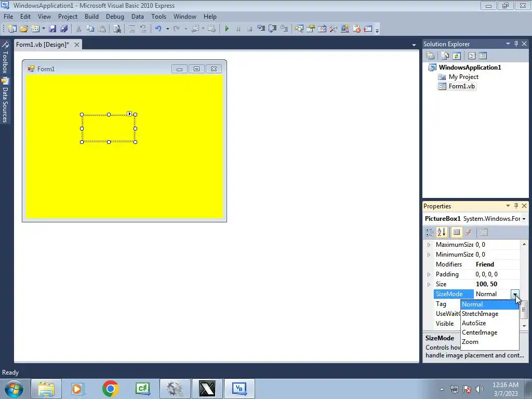Open the SizeMode dropdown arrow
This screenshot has height=399, width=532.
click(515, 294)
